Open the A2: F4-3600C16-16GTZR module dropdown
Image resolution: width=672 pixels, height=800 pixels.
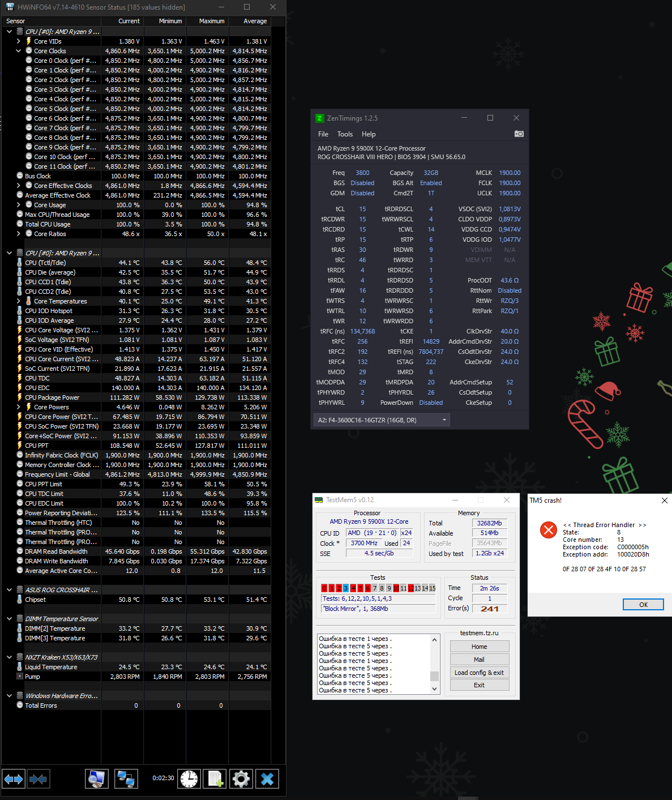click(x=382, y=420)
